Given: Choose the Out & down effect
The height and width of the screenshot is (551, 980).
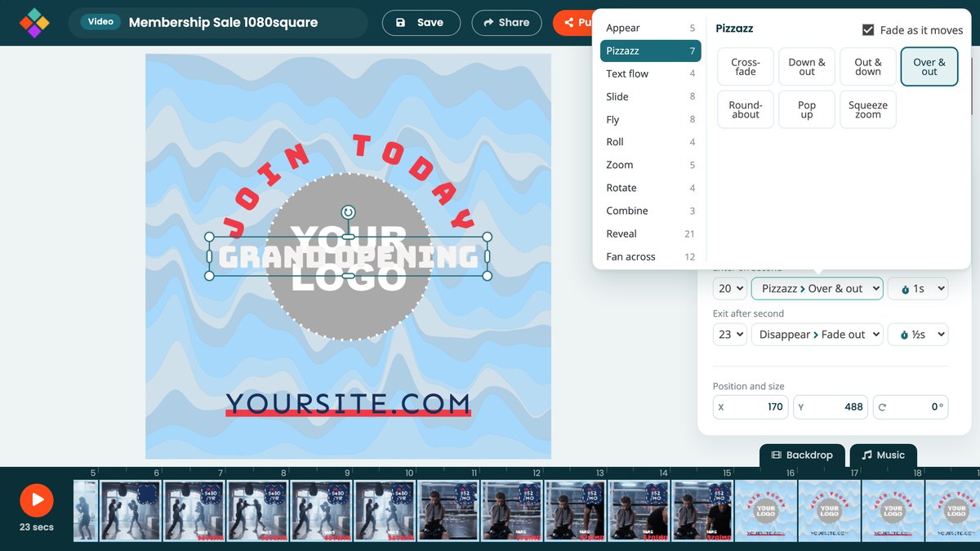Looking at the screenshot, I should (x=868, y=67).
